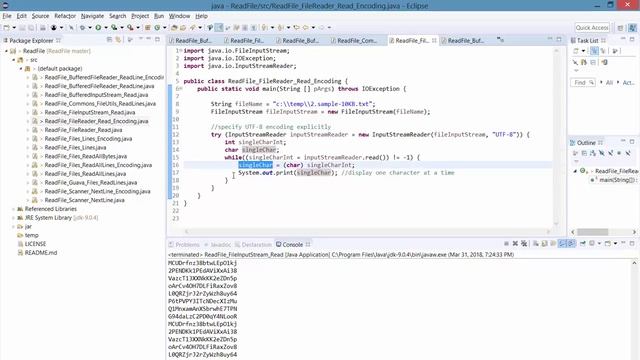This screenshot has width=640, height=360.
Task: Click Remove All Terminated Launches icon
Action: click(x=524, y=244)
